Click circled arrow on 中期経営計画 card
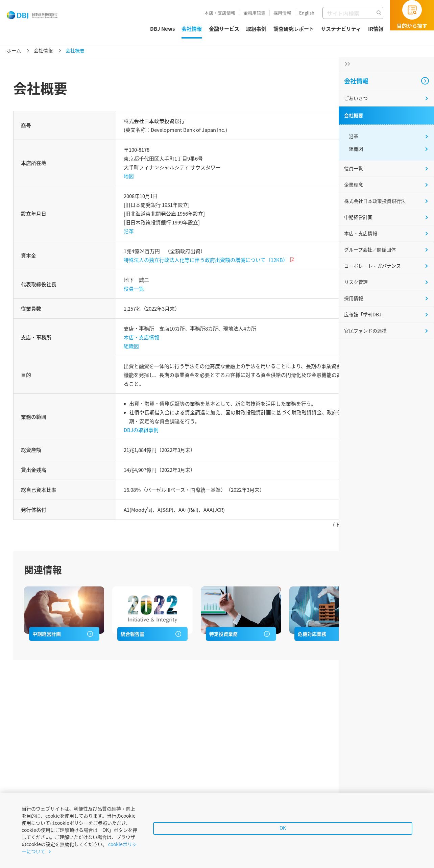Viewport: 434px width, 868px height. pyautogui.click(x=90, y=634)
